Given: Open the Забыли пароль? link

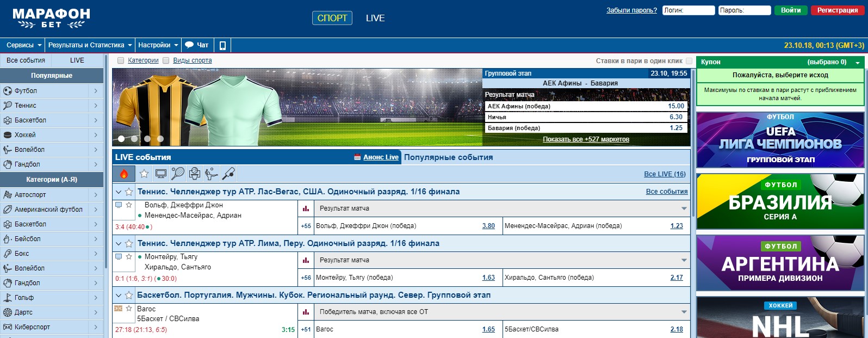Looking at the screenshot, I should coord(631,10).
